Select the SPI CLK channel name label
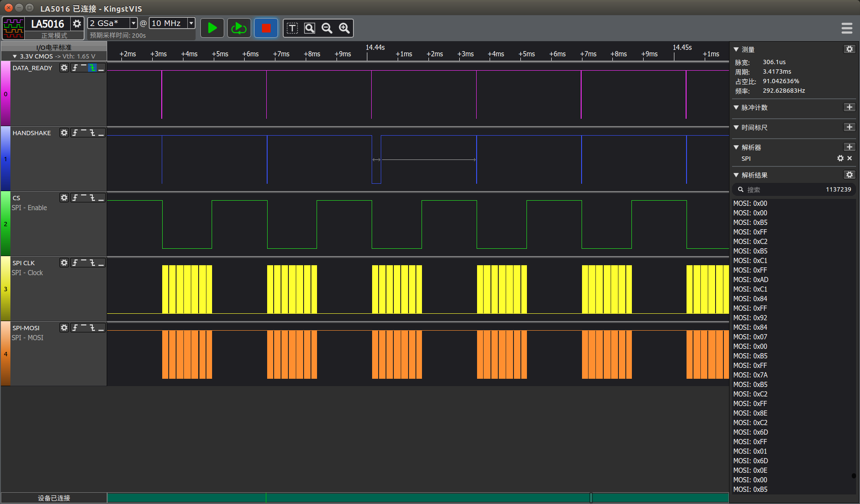The width and height of the screenshot is (860, 504). (23, 263)
